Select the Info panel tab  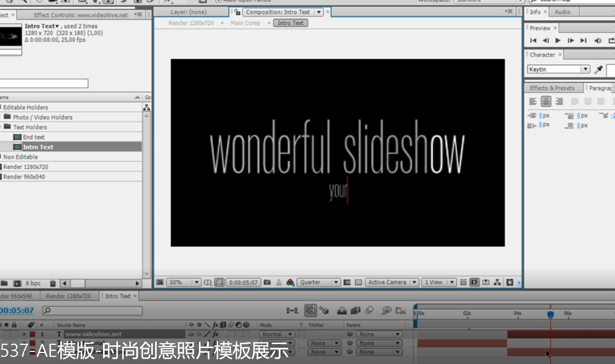(x=535, y=12)
